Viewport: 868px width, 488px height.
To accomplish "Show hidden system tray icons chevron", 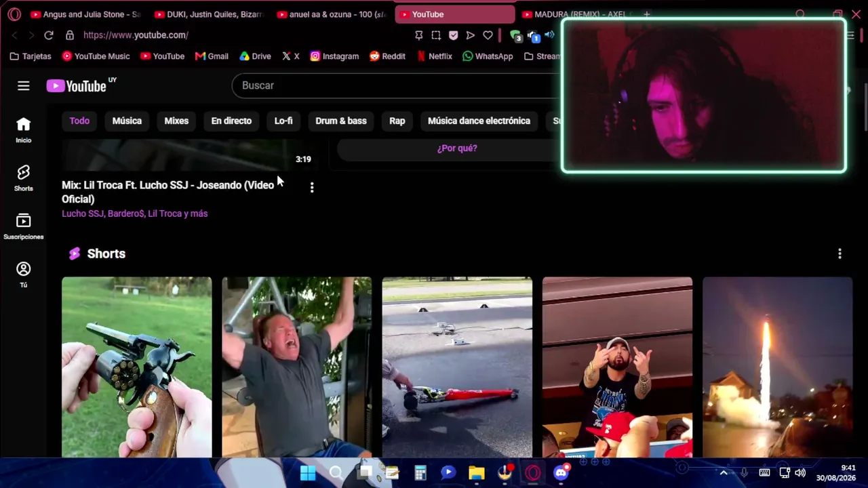I will click(724, 473).
